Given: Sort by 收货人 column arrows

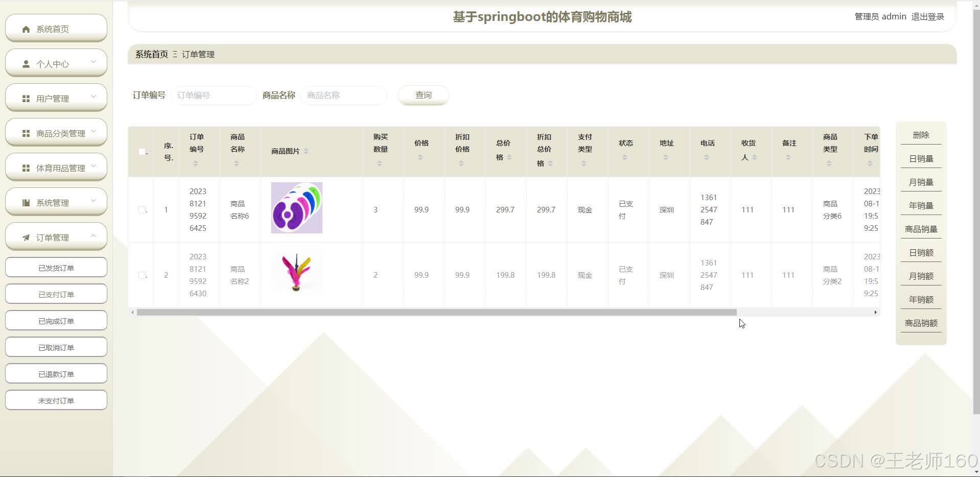Looking at the screenshot, I should [x=754, y=157].
